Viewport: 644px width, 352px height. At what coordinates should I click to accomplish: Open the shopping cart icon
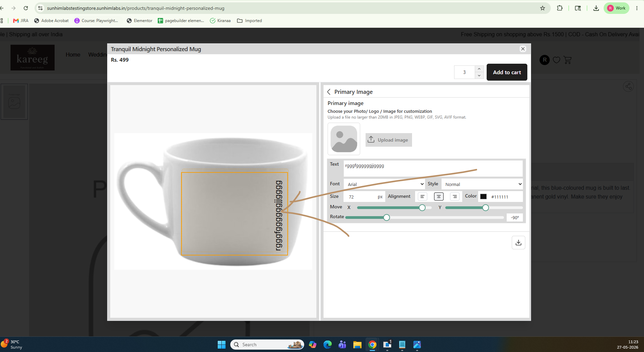(x=567, y=60)
